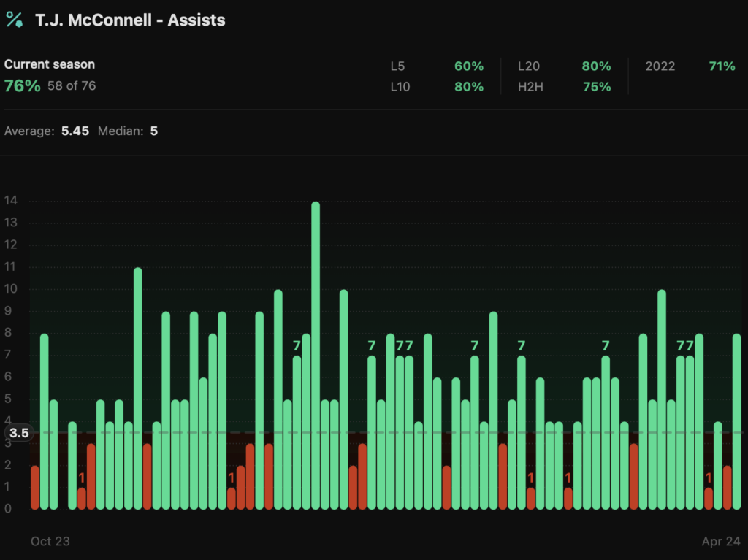Select the "T.J. McConnell - Assists" title
The width and height of the screenshot is (748, 560).
130,20
